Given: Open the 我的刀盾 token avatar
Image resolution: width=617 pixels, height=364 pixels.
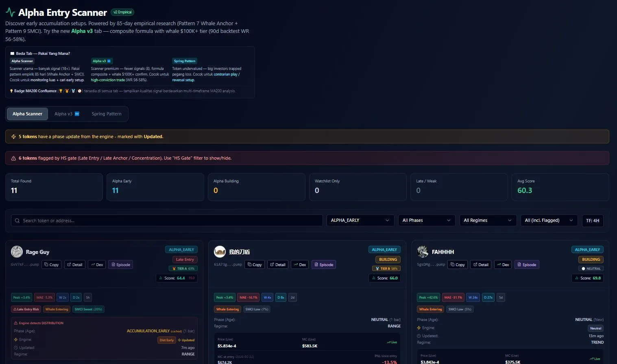Looking at the screenshot, I should tap(220, 252).
